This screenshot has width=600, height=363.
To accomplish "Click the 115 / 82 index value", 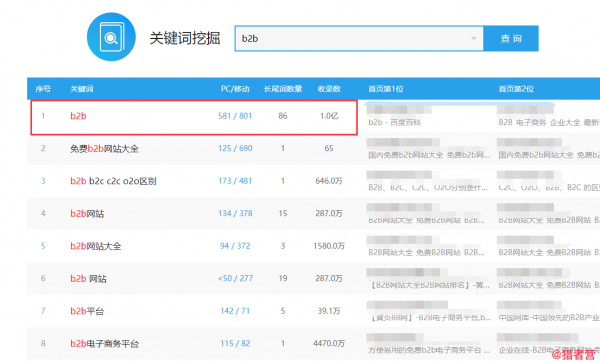I will (235, 343).
